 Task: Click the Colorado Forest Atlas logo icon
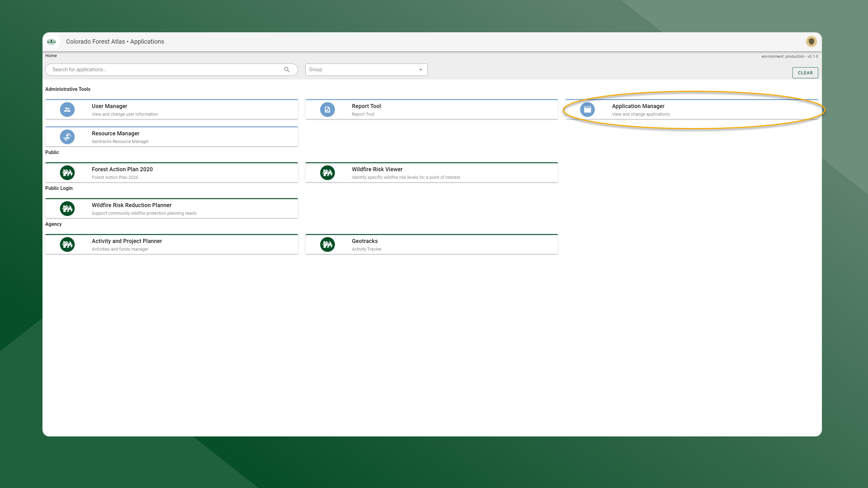coord(52,42)
